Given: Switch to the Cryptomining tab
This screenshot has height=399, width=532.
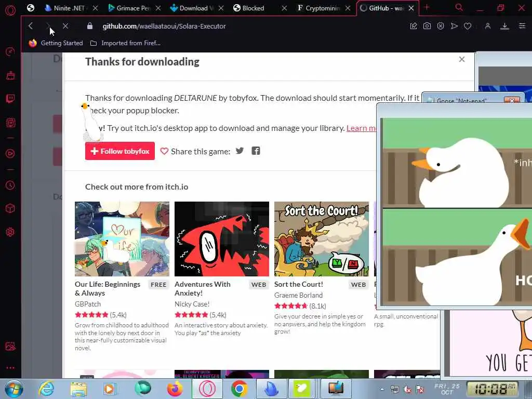Looking at the screenshot, I should [322, 8].
